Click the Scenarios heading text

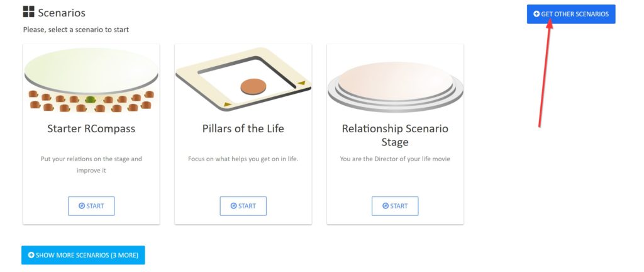coord(62,13)
